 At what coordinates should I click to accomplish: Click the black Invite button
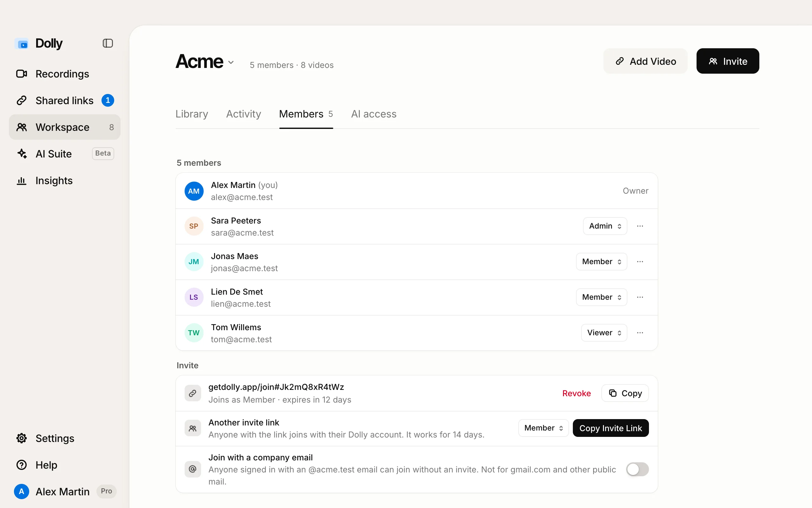pos(728,61)
